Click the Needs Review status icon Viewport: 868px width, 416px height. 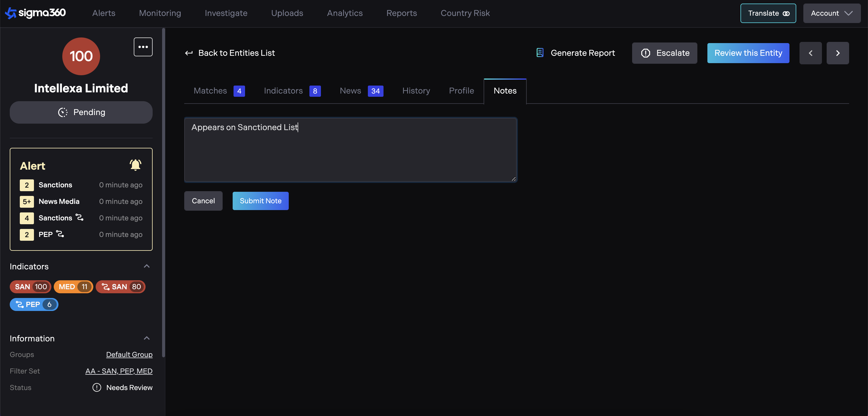[97, 387]
